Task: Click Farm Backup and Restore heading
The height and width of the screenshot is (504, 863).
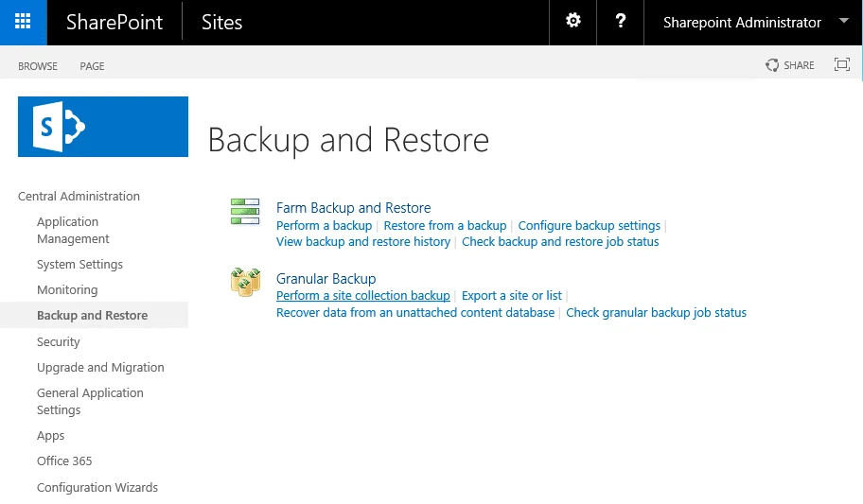Action: (x=353, y=208)
